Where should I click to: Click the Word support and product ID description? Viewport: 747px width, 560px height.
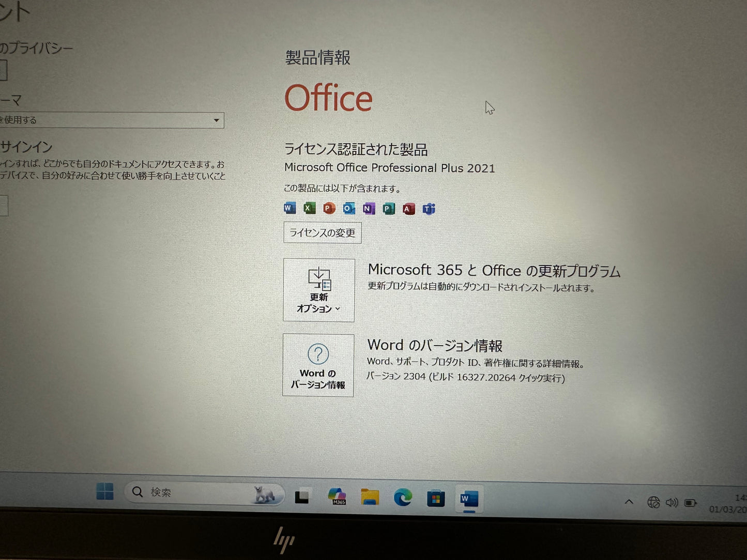[476, 363]
